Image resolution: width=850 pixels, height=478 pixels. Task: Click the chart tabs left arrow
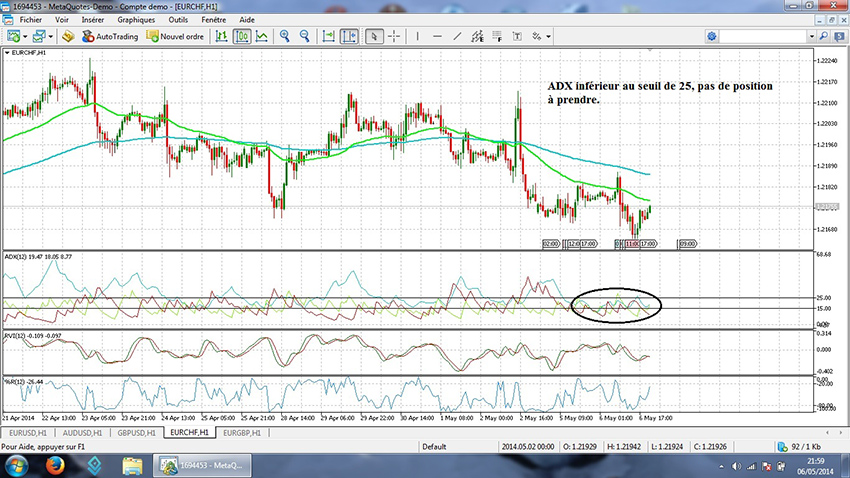[827, 432]
